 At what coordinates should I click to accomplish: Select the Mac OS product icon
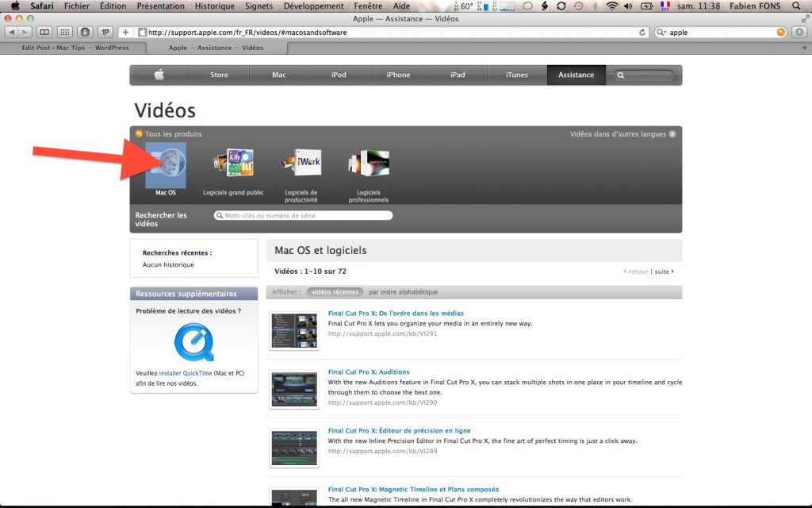click(166, 165)
